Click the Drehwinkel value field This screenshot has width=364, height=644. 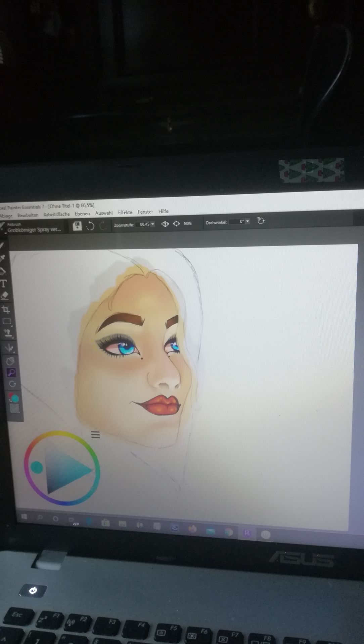point(237,222)
